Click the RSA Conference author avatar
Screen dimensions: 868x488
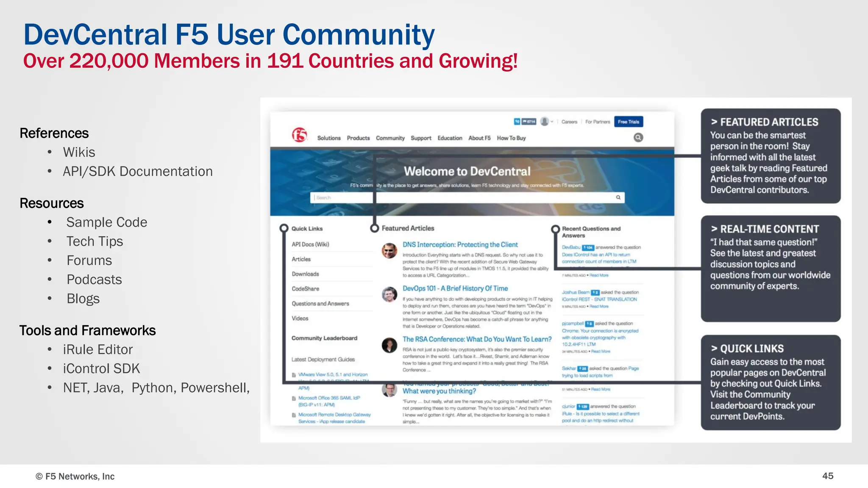[389, 345]
